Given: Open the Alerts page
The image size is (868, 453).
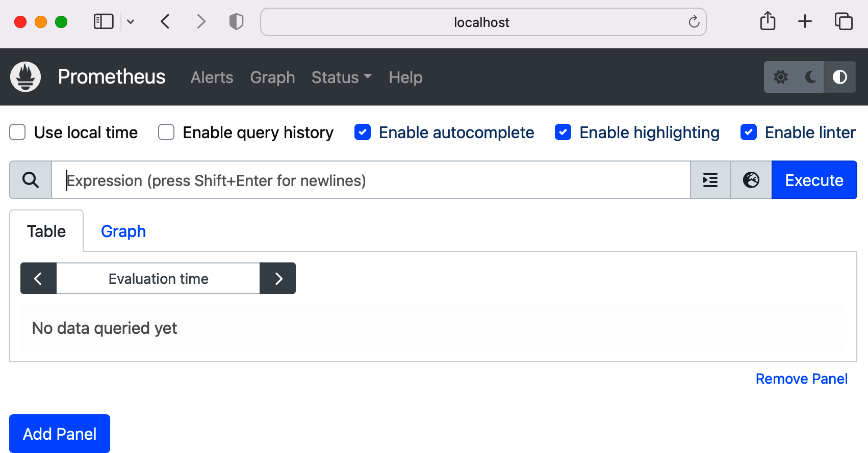Looking at the screenshot, I should coord(212,77).
